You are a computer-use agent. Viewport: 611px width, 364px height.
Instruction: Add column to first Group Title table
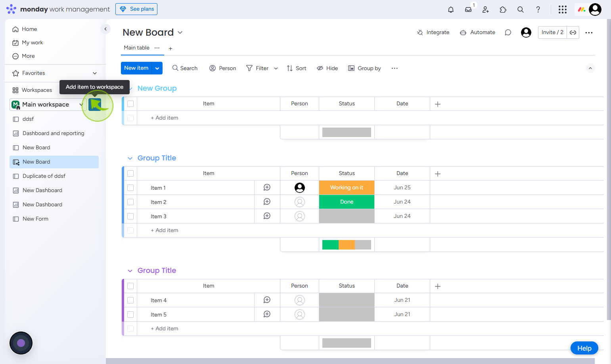point(438,173)
